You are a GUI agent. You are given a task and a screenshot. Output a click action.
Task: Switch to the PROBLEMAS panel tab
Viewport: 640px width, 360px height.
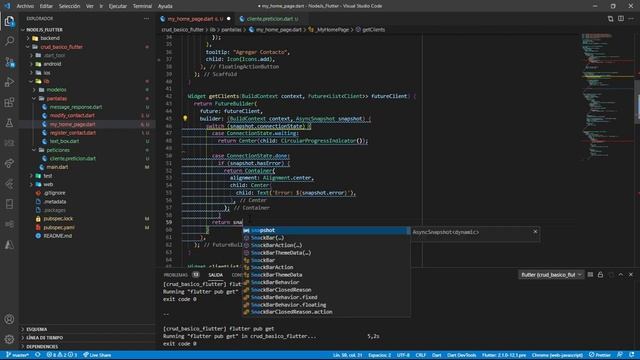tap(176, 275)
